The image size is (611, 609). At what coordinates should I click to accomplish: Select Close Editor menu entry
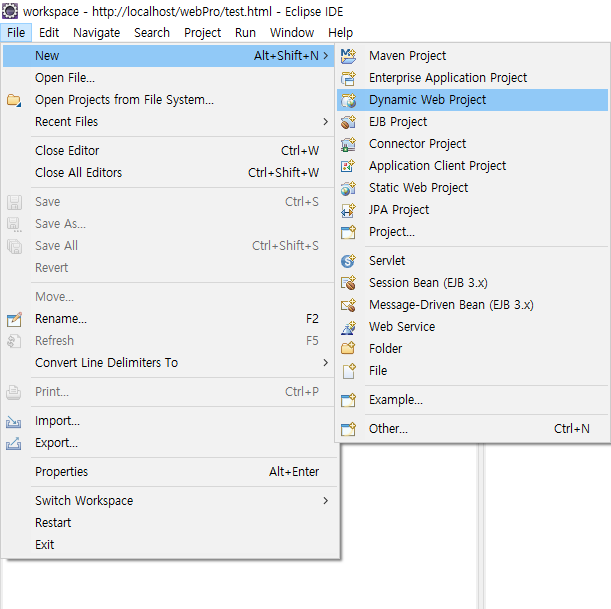click(x=169, y=150)
